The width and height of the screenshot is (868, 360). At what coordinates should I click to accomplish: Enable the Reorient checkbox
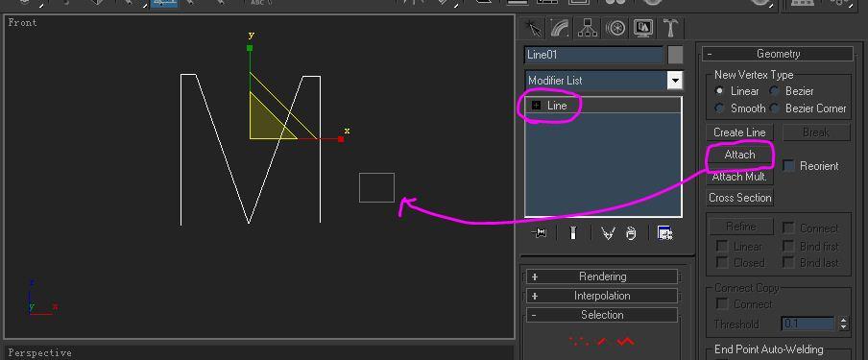789,165
